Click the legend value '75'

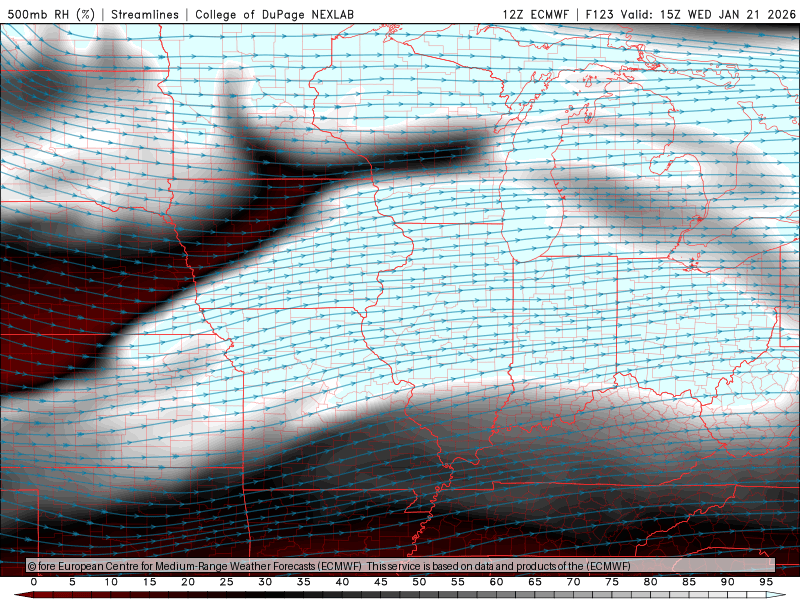coord(612,582)
